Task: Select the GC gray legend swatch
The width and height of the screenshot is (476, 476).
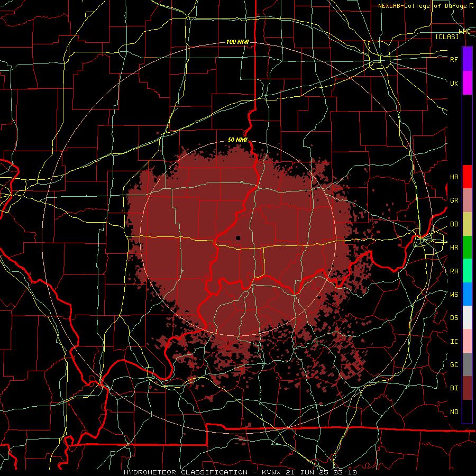Action: 467,364
